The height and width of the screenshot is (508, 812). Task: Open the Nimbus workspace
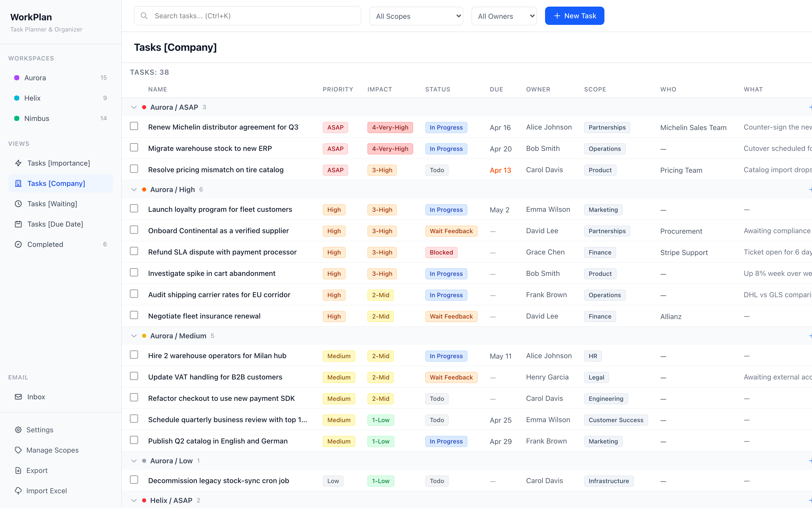[60, 118]
